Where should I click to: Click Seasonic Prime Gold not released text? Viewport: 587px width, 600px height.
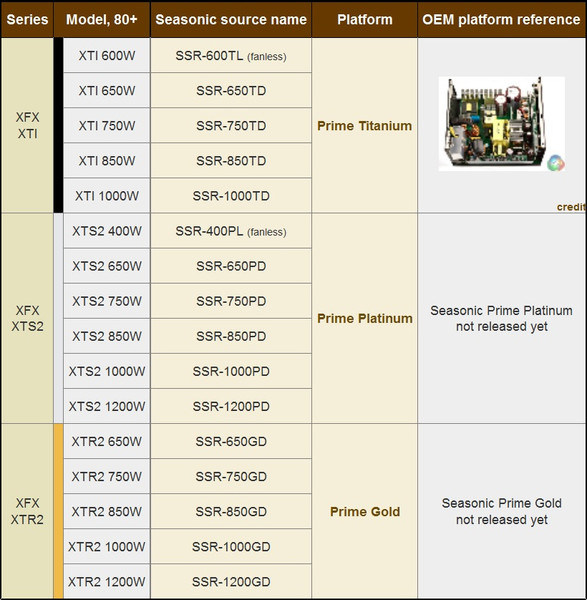pyautogui.click(x=501, y=511)
